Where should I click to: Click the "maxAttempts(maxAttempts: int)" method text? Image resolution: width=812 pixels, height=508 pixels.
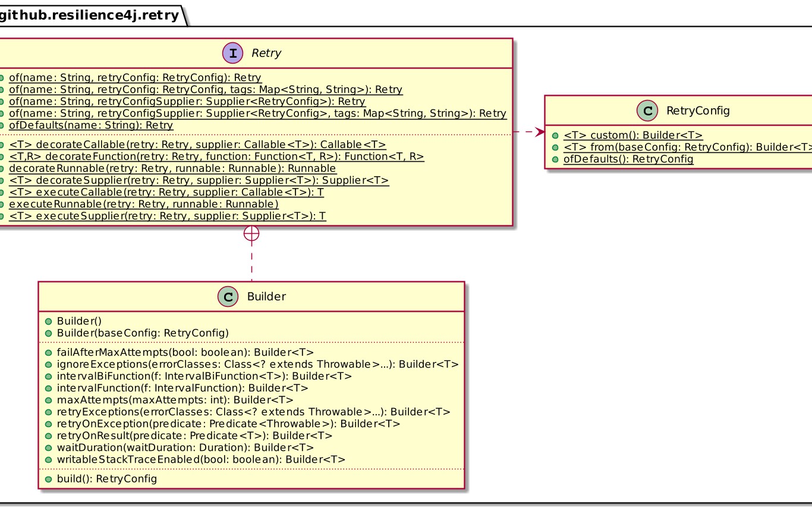175,400
